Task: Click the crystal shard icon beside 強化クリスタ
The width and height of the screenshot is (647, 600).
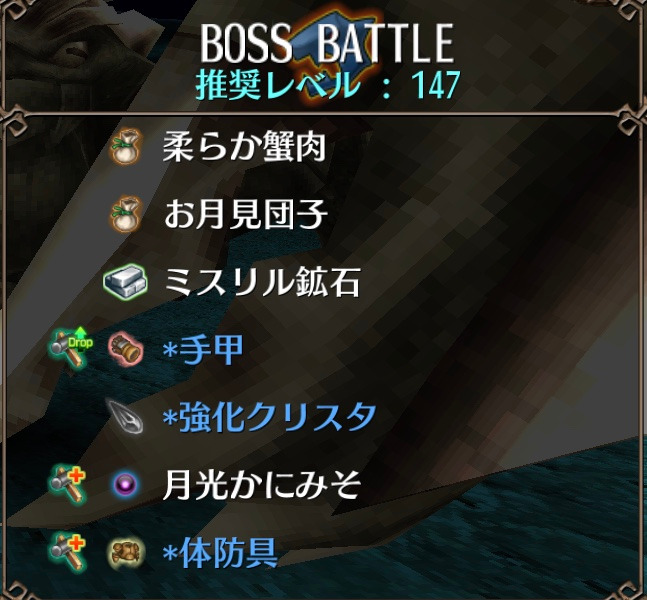Action: coord(125,416)
